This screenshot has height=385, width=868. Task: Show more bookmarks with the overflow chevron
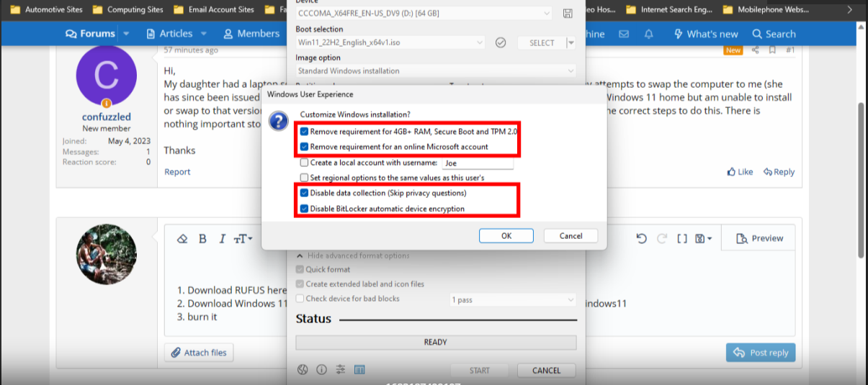850,10
